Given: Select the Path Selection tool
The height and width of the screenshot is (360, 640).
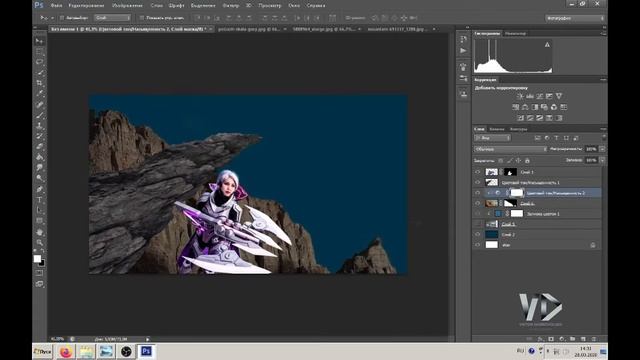Looking at the screenshot, I should click(x=39, y=211).
